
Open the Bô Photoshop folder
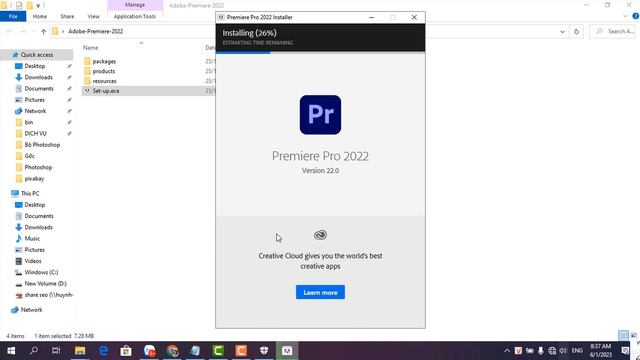[42, 145]
